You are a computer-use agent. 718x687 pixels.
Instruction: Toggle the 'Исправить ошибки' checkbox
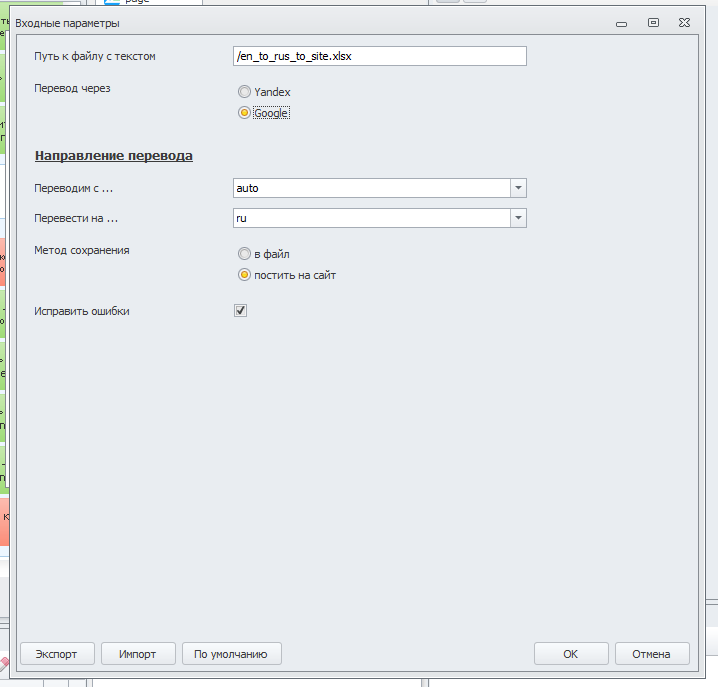[x=240, y=311]
